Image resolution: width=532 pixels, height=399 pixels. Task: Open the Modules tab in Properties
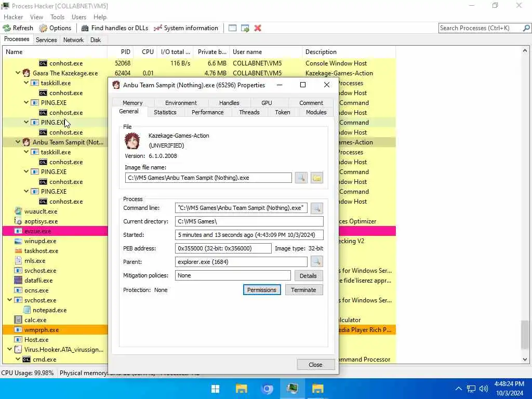(316, 112)
